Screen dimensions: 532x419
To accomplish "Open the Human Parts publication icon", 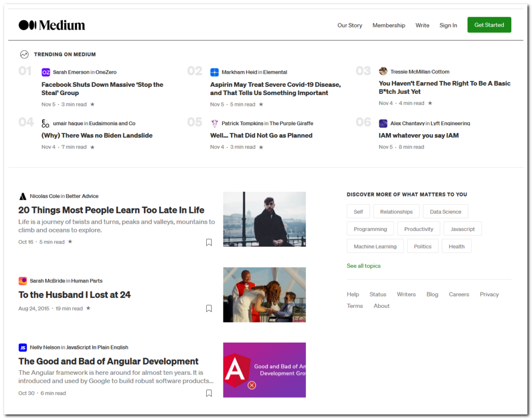I will point(22,281).
